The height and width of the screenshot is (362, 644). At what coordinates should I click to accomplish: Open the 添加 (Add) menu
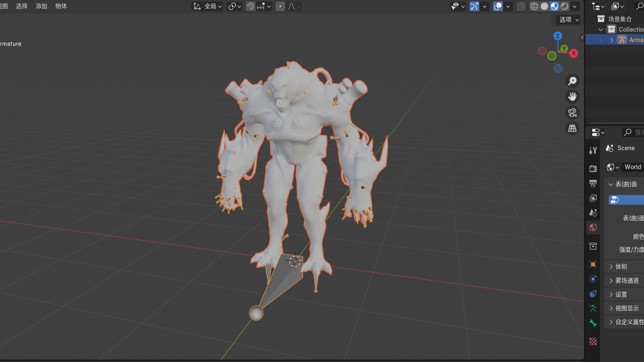(41, 6)
